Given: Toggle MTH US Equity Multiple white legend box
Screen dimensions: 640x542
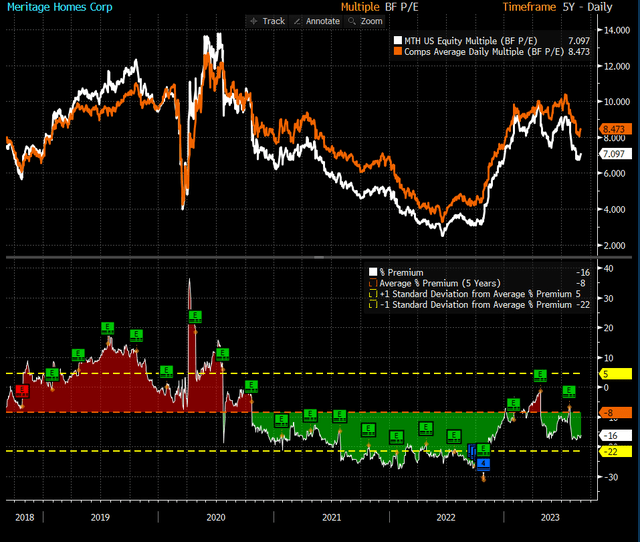Looking at the screenshot, I should pyautogui.click(x=398, y=41).
